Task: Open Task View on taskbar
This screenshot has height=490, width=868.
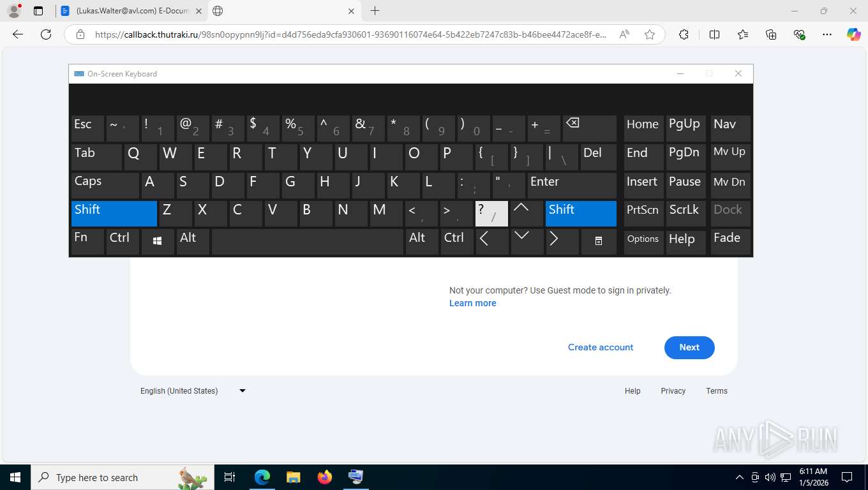Action: tap(230, 477)
